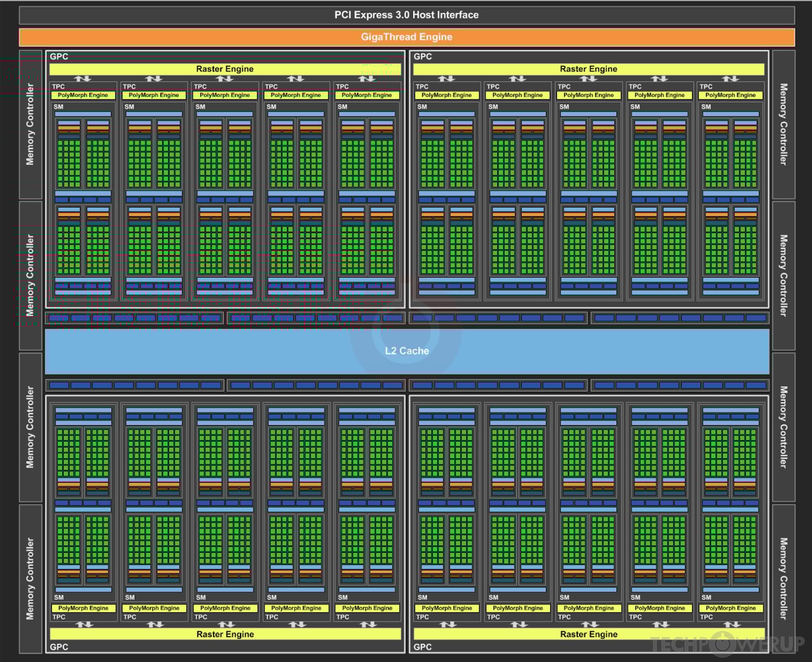
Task: Expand the arrow above the rightmost upper TPC
Action: (x=731, y=79)
